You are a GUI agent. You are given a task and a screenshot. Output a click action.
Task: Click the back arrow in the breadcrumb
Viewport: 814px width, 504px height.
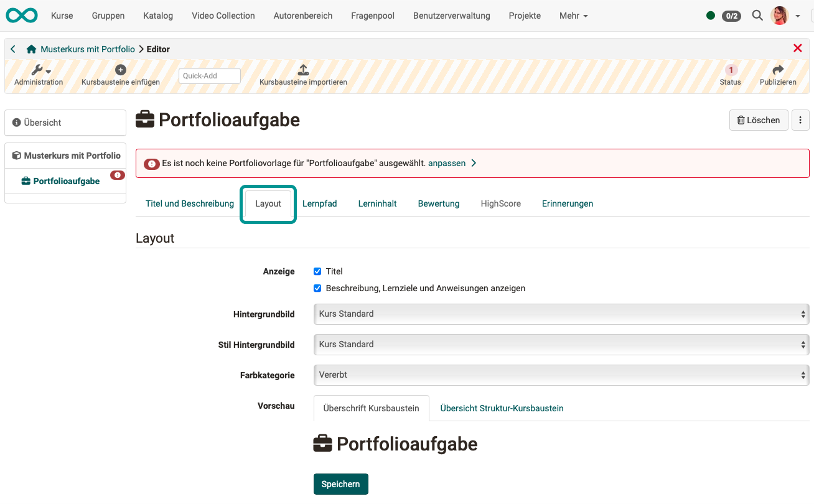12,49
